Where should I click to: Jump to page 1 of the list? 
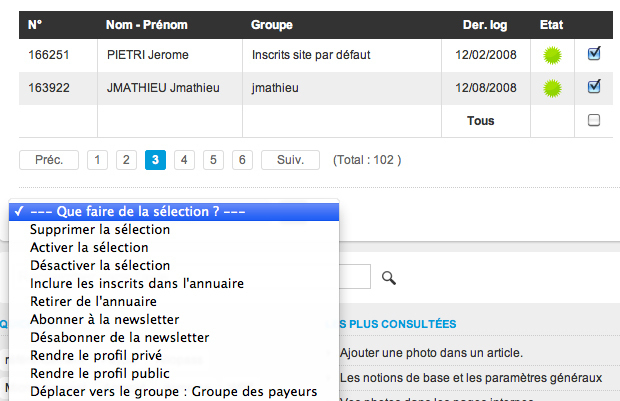(97, 160)
